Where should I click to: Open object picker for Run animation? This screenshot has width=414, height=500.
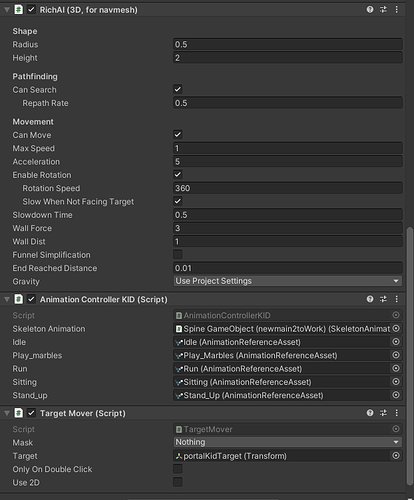point(396,368)
